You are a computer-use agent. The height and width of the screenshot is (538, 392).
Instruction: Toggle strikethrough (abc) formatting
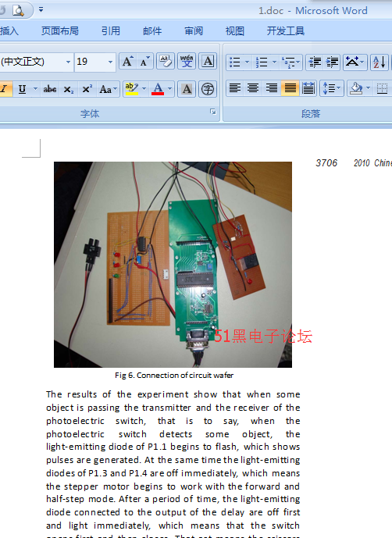[x=50, y=89]
